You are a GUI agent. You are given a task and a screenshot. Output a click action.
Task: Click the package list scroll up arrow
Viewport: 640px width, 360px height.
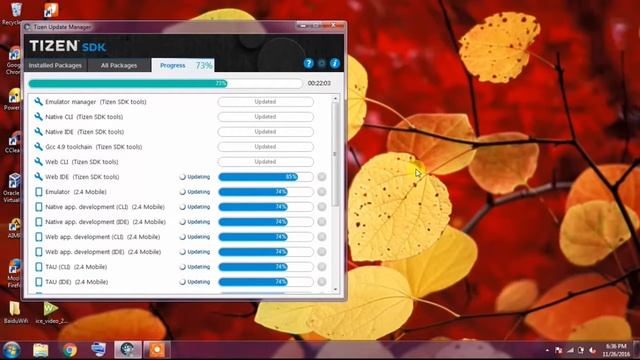[x=335, y=99]
